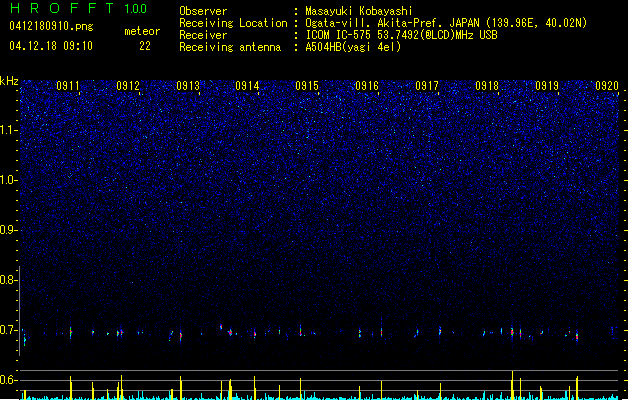This screenshot has height=400, width=629.
Task: Click the HROFFT 1.0.0 title text
Action: [79, 8]
